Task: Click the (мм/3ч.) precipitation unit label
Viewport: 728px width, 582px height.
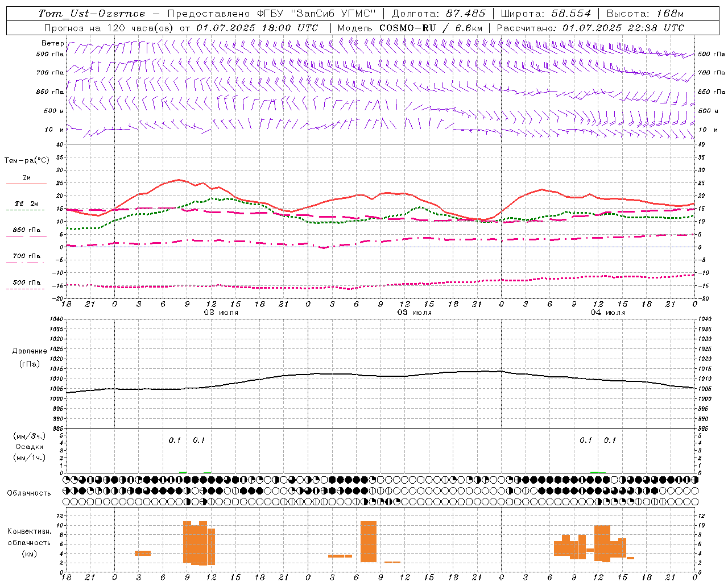Action: [30, 436]
